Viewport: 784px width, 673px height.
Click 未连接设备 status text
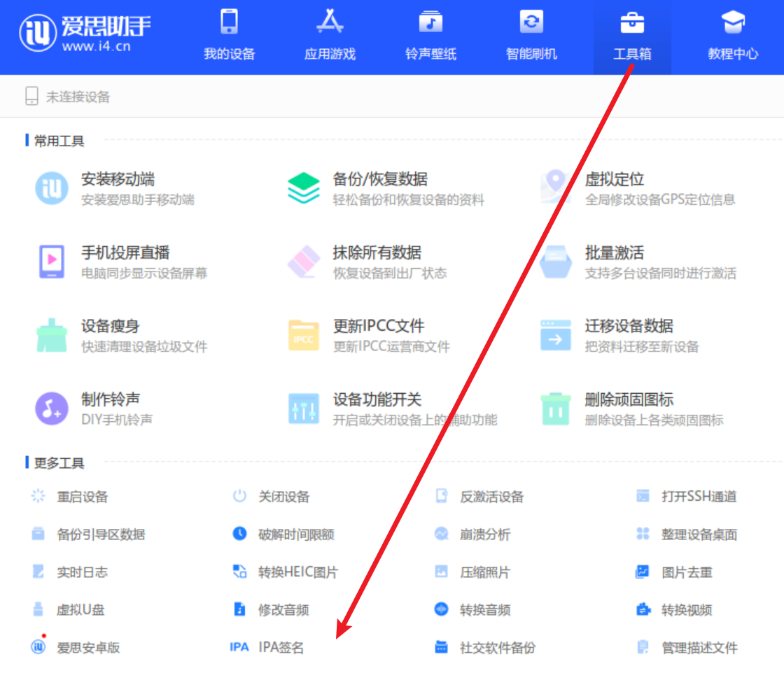(x=78, y=97)
